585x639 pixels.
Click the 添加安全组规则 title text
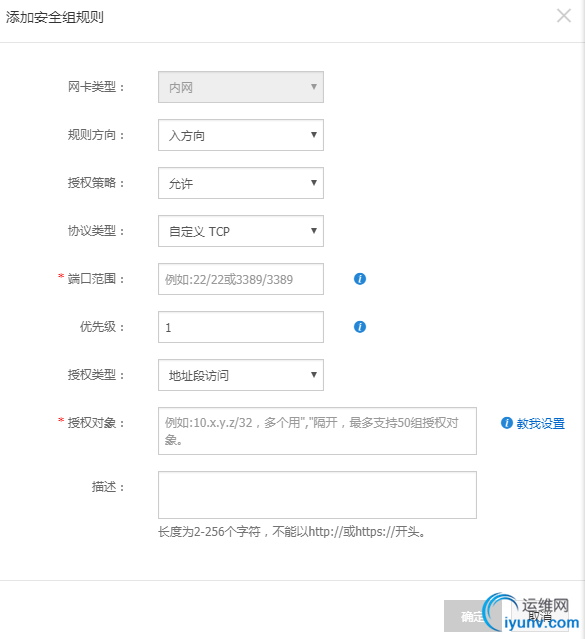pyautogui.click(x=55, y=18)
